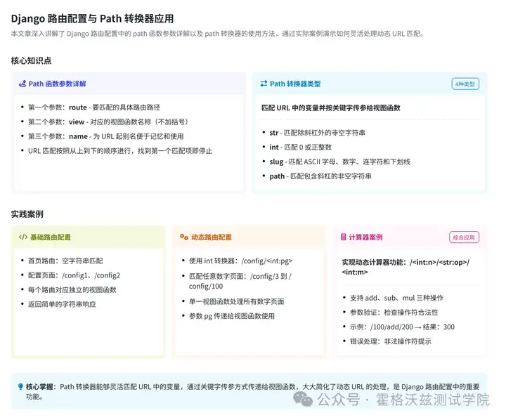Click the Path 函数参数详解 card icon
Image resolution: width=506 pixels, height=420 pixels.
[x=22, y=84]
